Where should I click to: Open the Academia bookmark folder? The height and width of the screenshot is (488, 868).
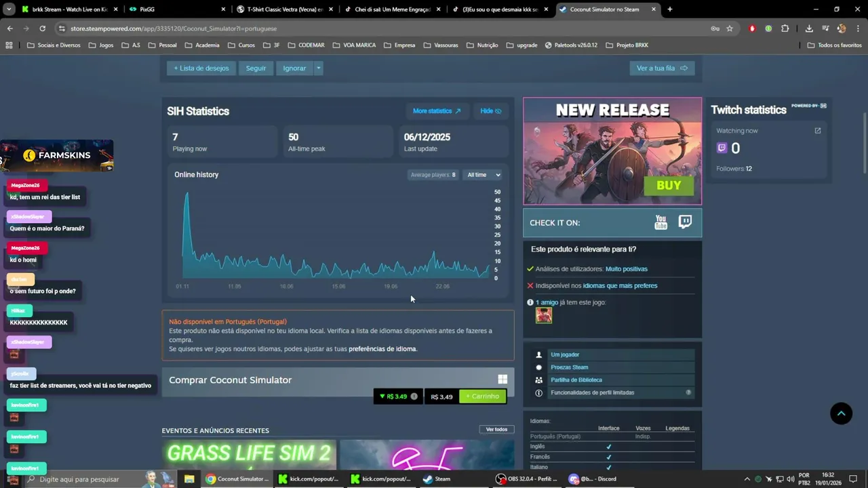point(201,45)
